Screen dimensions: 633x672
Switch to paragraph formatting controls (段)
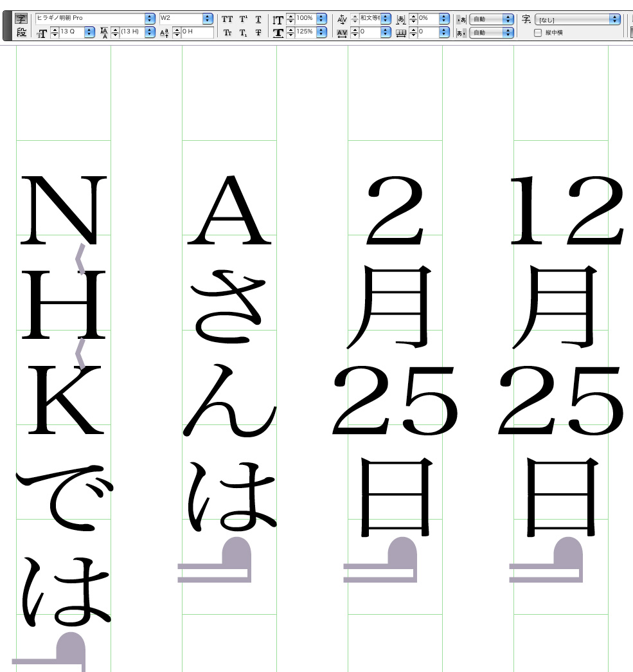(x=21, y=32)
